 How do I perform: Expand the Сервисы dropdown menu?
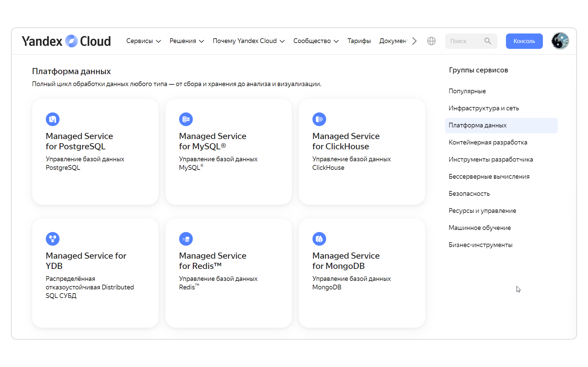[144, 41]
